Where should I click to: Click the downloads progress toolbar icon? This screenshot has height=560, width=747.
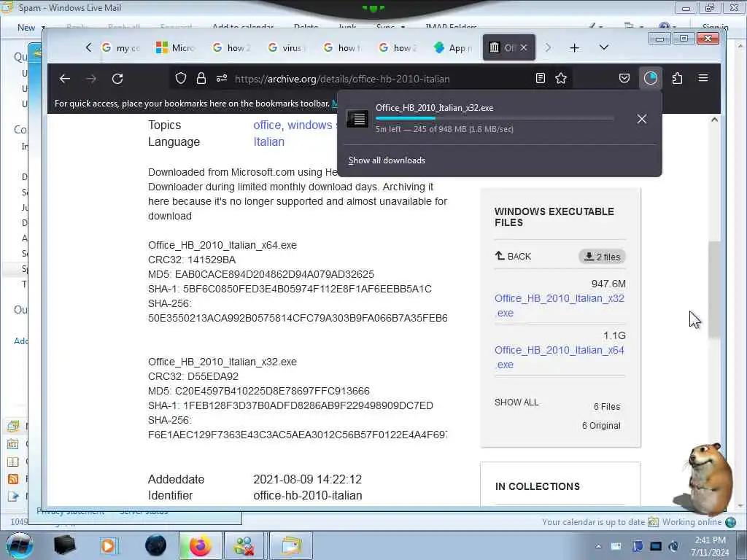point(650,78)
